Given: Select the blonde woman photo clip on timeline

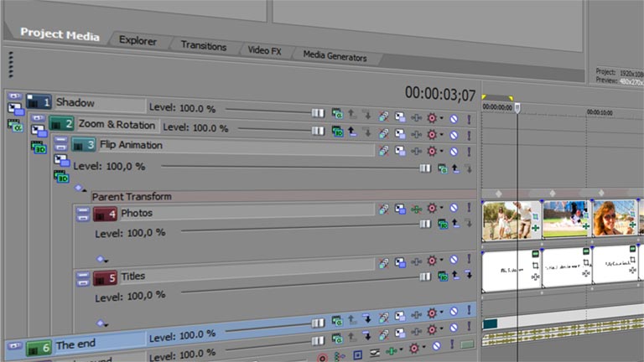Looking at the screenshot, I should (x=615, y=219).
